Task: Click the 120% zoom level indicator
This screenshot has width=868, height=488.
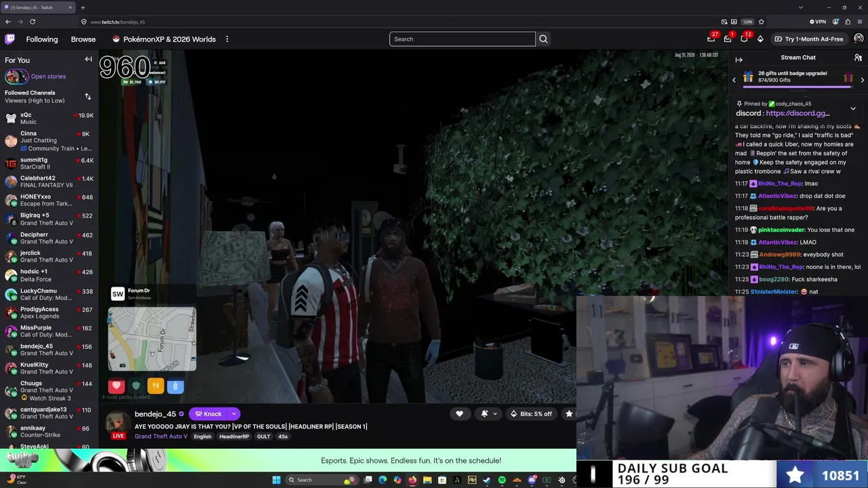Action: (x=747, y=22)
